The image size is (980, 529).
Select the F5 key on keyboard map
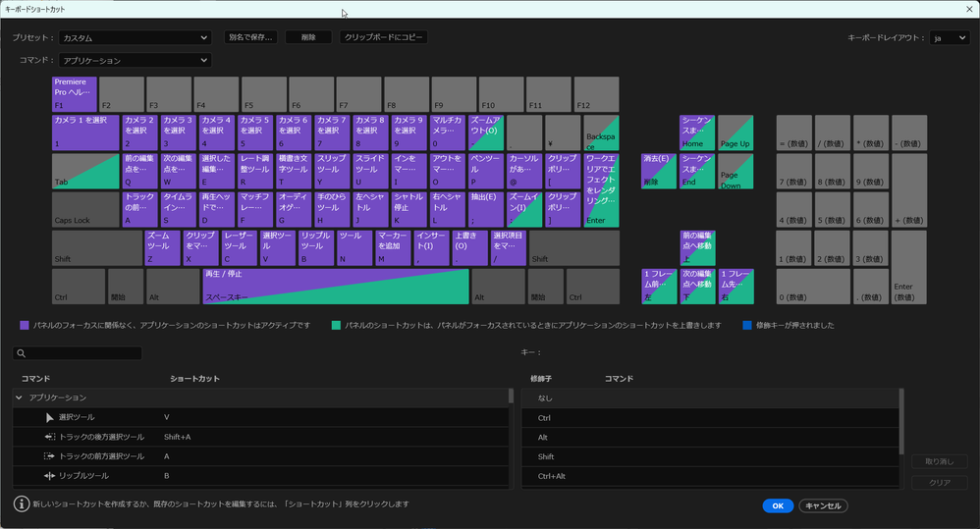(x=264, y=94)
